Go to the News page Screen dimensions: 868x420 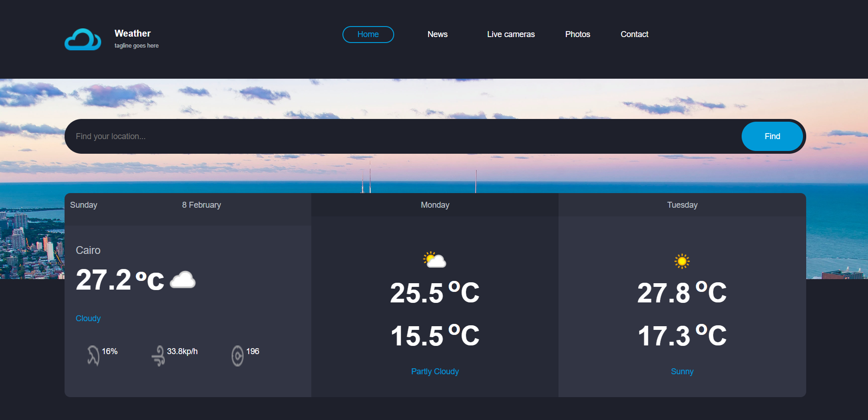pyautogui.click(x=437, y=34)
